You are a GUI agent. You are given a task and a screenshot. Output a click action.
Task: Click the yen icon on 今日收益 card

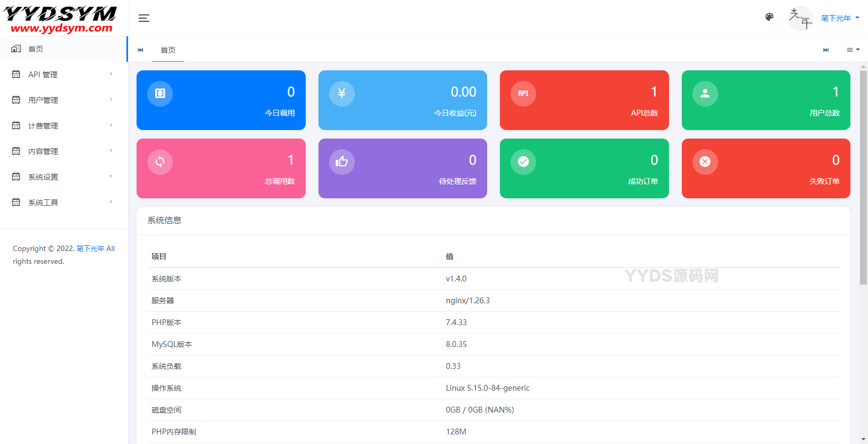pyautogui.click(x=342, y=94)
